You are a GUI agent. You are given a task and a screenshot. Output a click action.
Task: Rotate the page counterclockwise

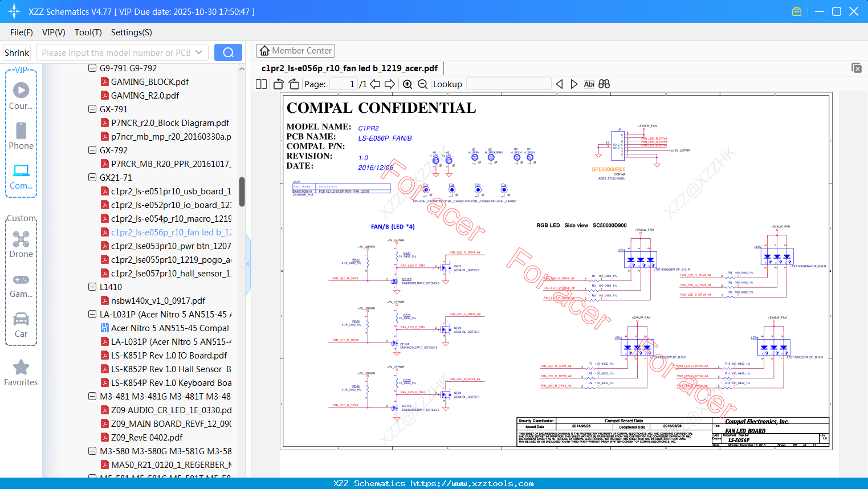tap(279, 84)
